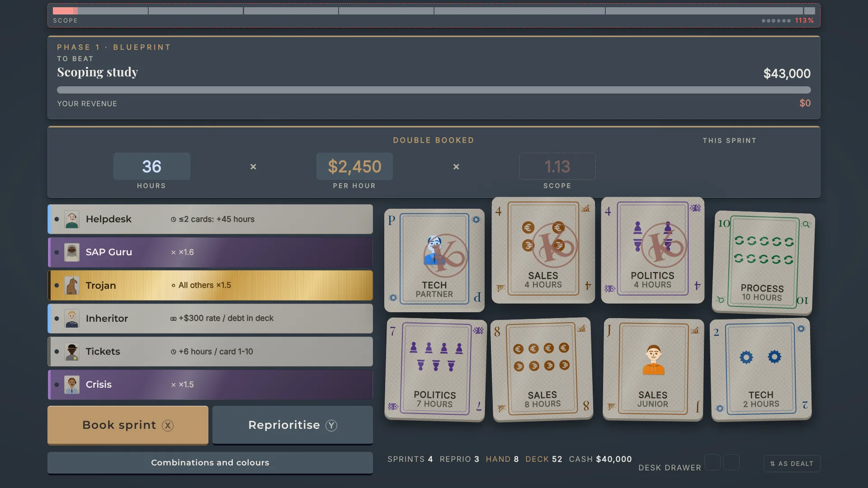The image size is (868, 488).
Task: Toggle the As Dealt sort button
Action: point(792,464)
